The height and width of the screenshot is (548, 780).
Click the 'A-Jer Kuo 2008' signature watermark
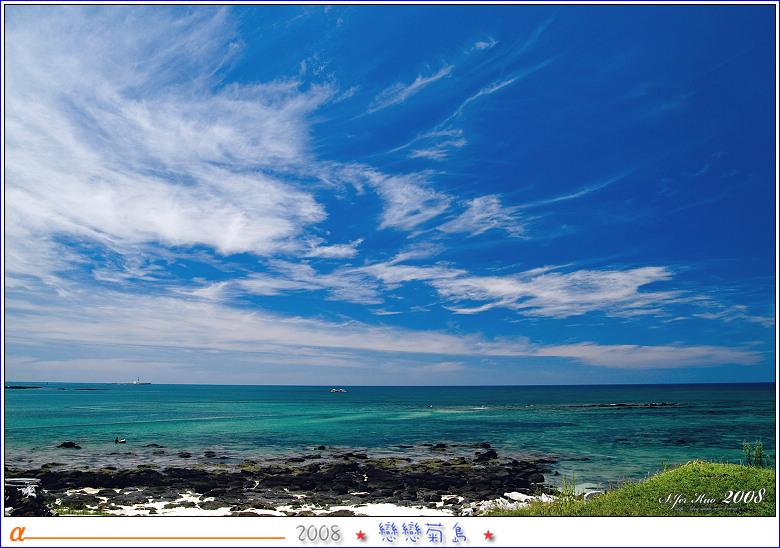point(712,497)
